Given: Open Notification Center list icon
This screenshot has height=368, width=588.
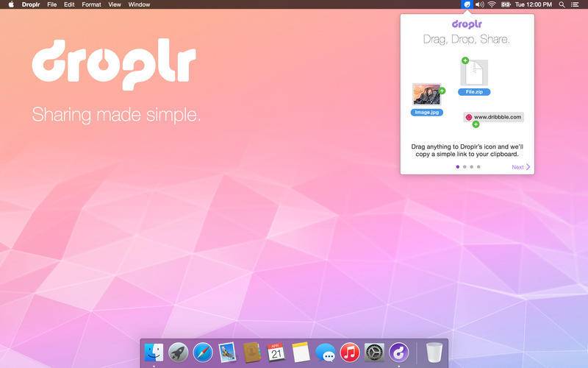Looking at the screenshot, I should point(575,4).
